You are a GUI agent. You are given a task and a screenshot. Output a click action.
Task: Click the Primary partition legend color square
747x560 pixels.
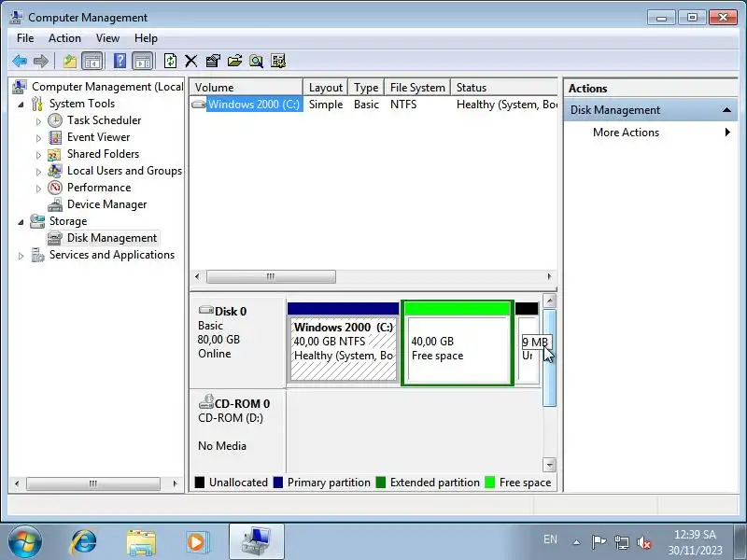coord(278,483)
